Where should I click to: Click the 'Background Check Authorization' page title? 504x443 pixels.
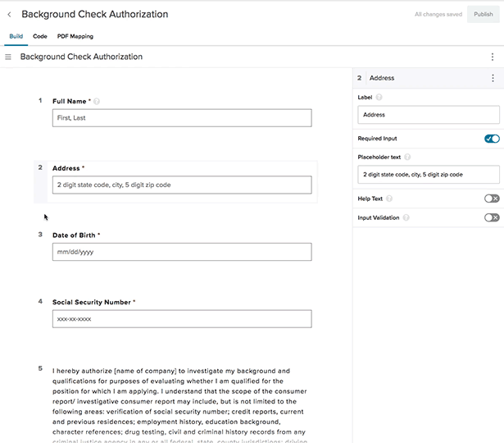point(95,14)
